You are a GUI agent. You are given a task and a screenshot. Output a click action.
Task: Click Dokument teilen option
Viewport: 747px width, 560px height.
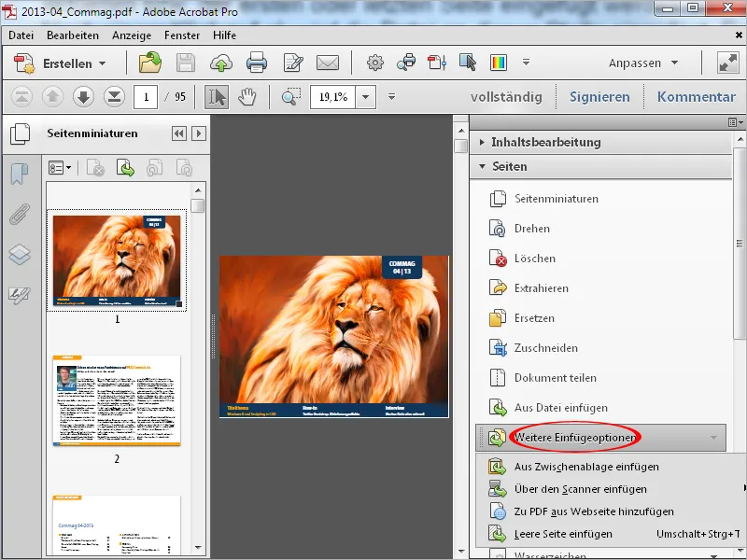[555, 378]
